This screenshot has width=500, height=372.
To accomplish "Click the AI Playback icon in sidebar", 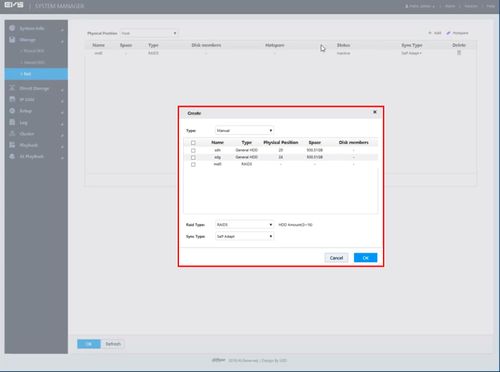I will click(12, 156).
